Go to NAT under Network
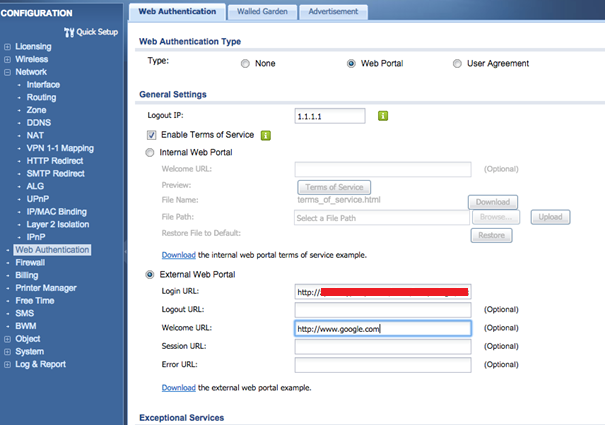 (x=34, y=135)
